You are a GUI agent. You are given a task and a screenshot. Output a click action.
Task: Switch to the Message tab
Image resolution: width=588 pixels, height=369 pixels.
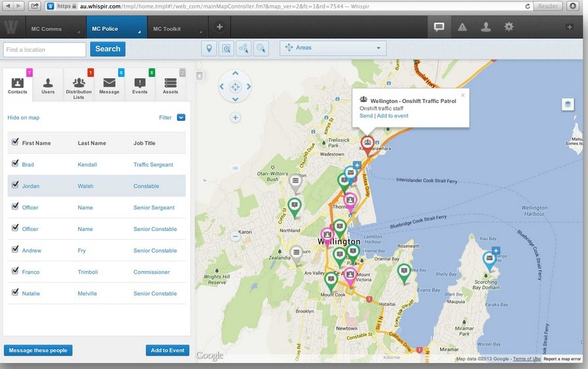[109, 85]
